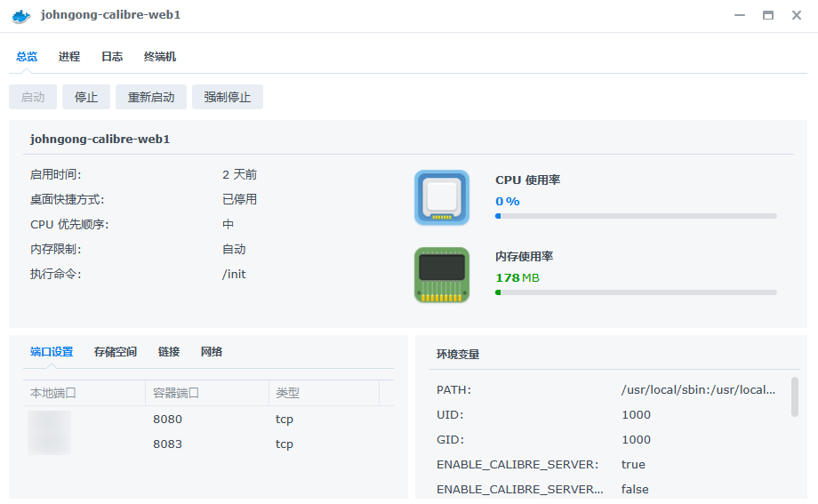
Task: Click the environment variables scrollbar
Action: point(795,396)
